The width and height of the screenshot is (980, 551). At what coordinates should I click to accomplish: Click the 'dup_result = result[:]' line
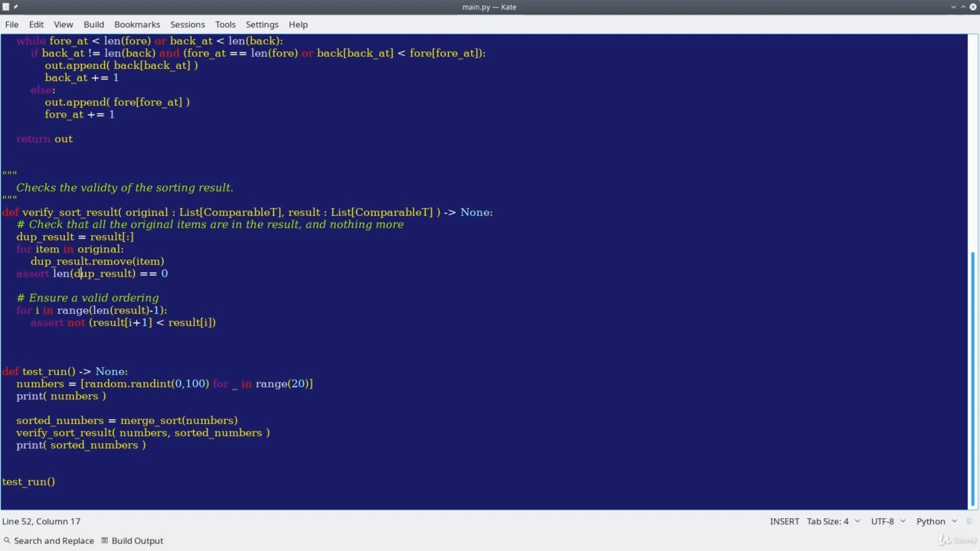(75, 236)
